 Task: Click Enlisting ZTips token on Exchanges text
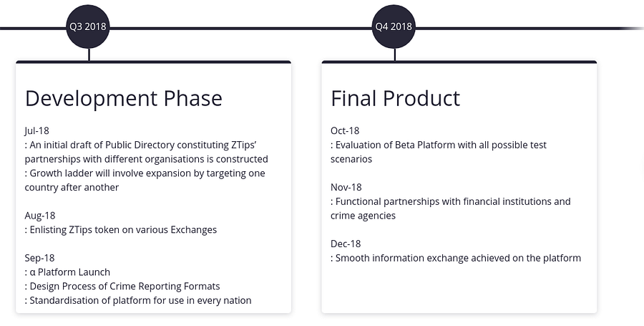[121, 230]
